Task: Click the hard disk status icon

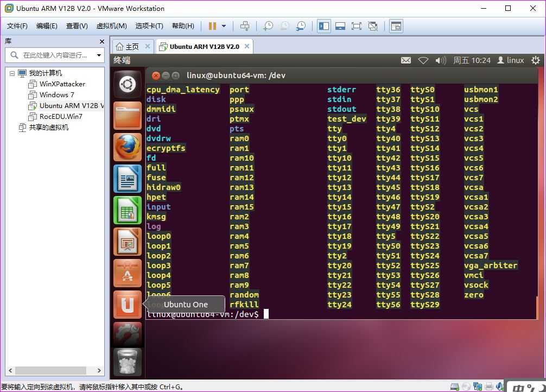Action: (x=454, y=387)
